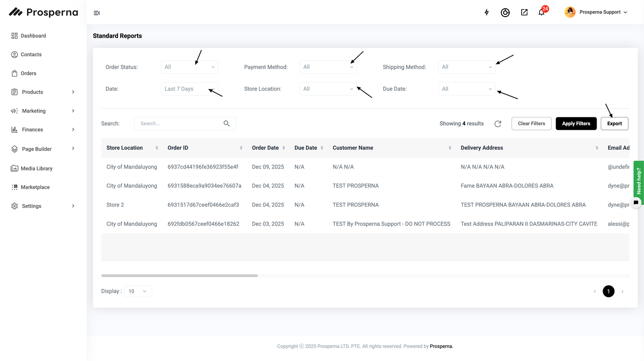644x361 pixels.
Task: Open the Order Status dropdown
Action: tap(190, 67)
